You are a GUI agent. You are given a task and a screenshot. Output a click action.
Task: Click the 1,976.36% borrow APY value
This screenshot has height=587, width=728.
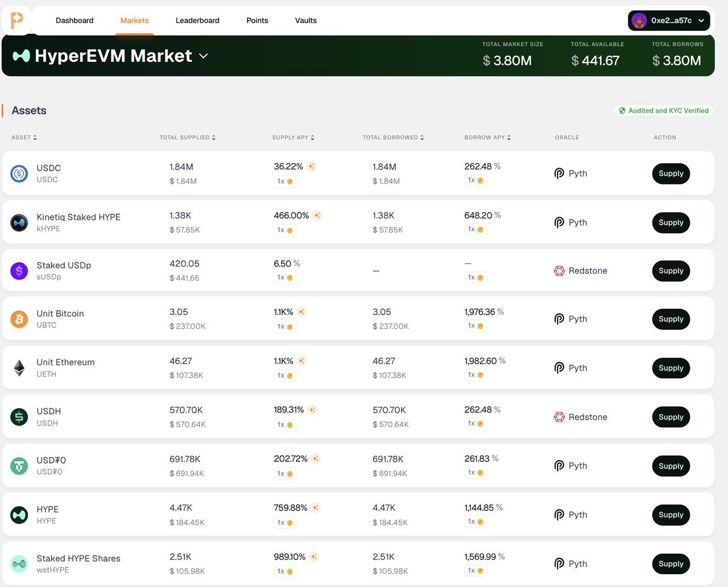pos(484,311)
